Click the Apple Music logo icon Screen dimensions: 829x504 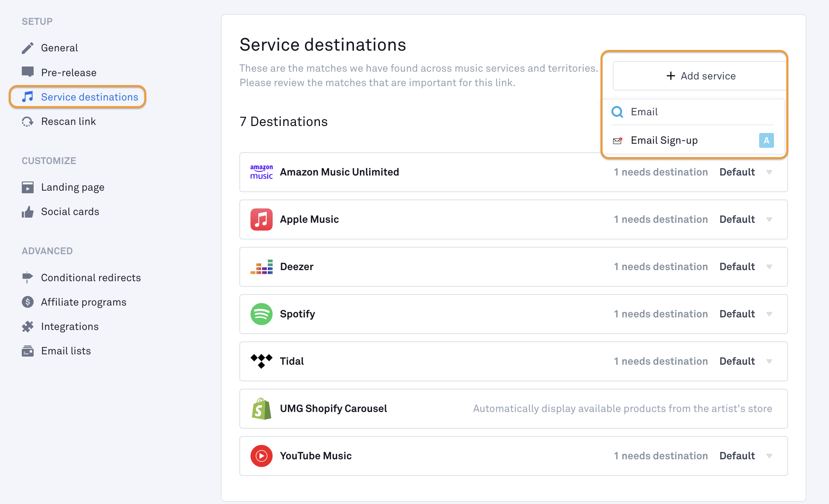[x=262, y=219]
